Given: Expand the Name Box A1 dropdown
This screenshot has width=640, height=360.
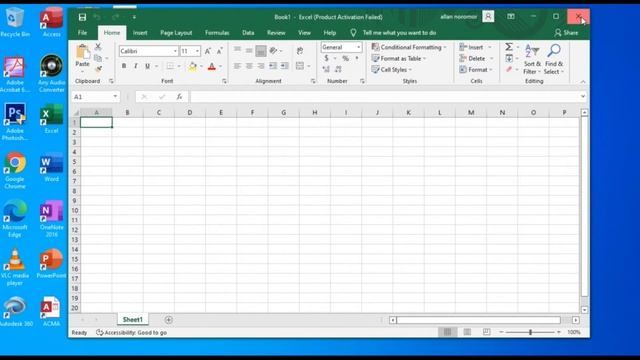Looking at the screenshot, I should click(x=115, y=97).
